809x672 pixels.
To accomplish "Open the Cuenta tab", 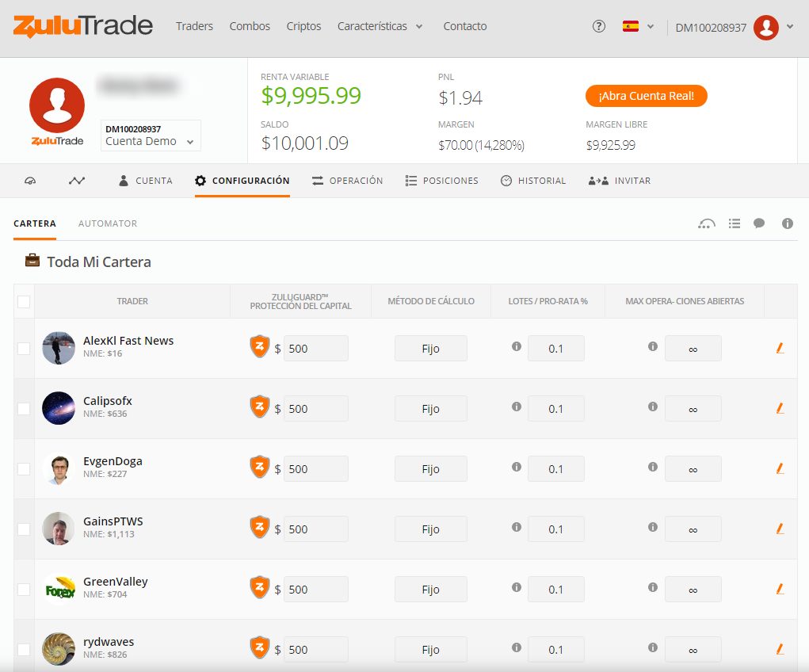I will pos(146,181).
